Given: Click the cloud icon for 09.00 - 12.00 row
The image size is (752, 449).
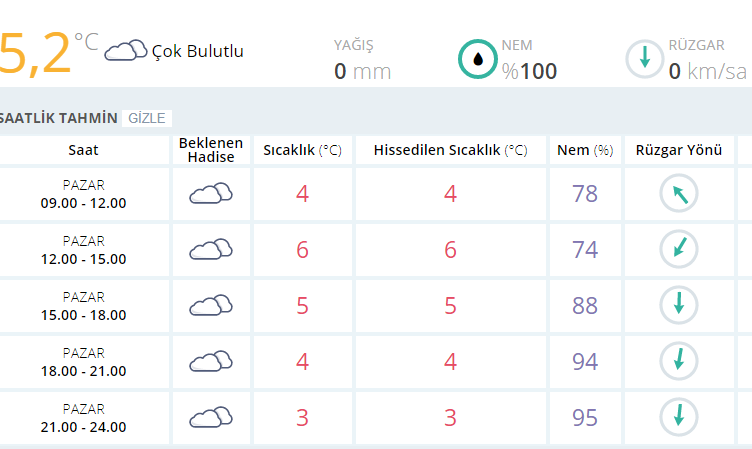Looking at the screenshot, I should tap(211, 193).
